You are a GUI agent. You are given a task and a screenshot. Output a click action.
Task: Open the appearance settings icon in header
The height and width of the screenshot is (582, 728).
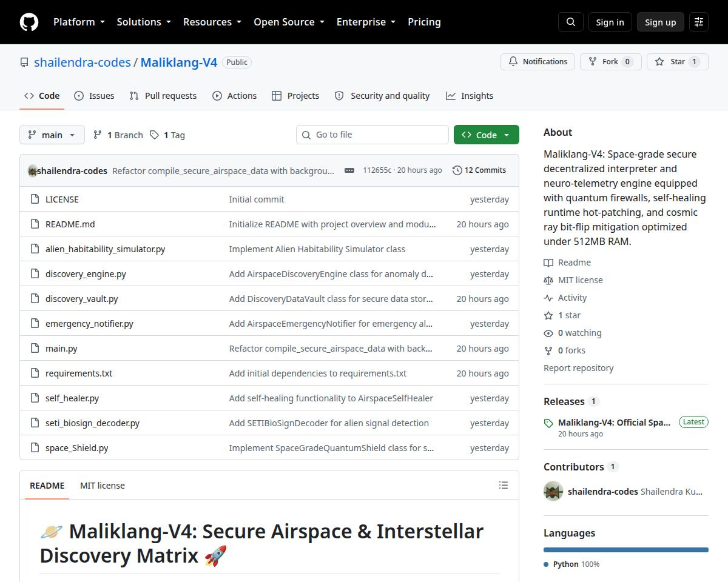pos(699,22)
